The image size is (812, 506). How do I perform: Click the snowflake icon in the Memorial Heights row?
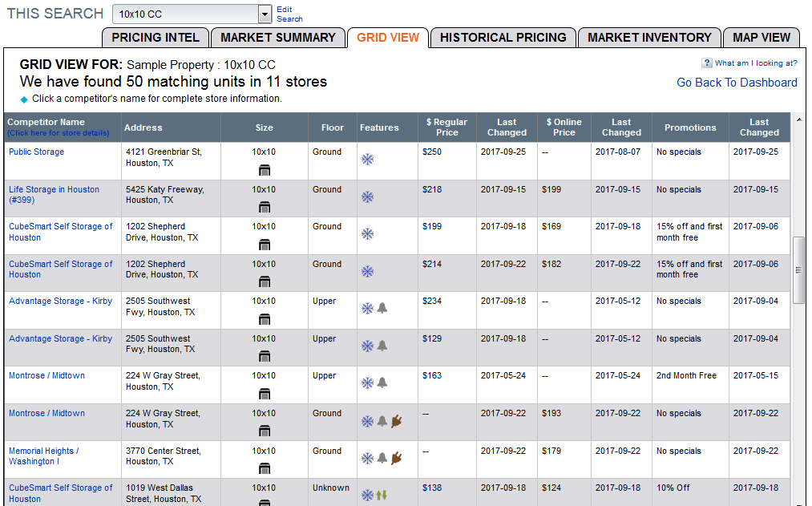[368, 459]
